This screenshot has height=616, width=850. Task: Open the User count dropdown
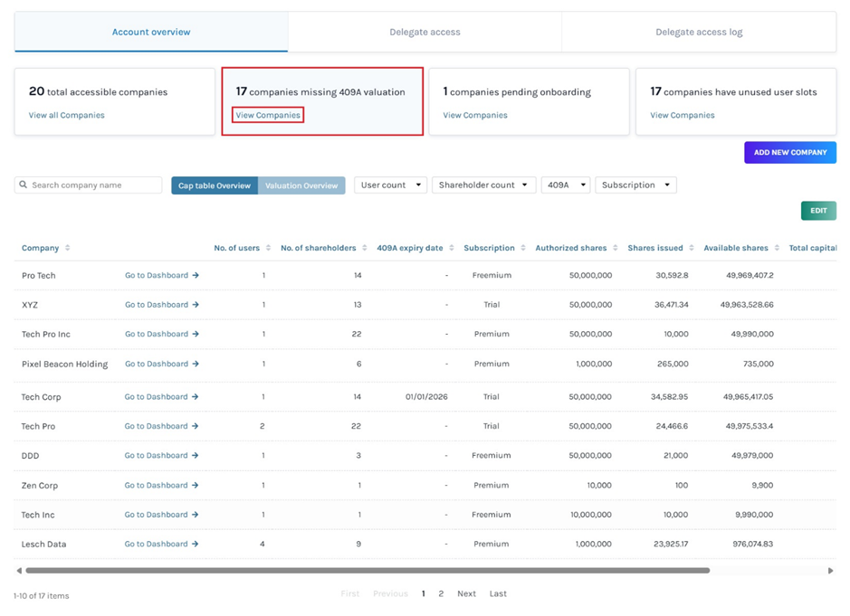390,185
